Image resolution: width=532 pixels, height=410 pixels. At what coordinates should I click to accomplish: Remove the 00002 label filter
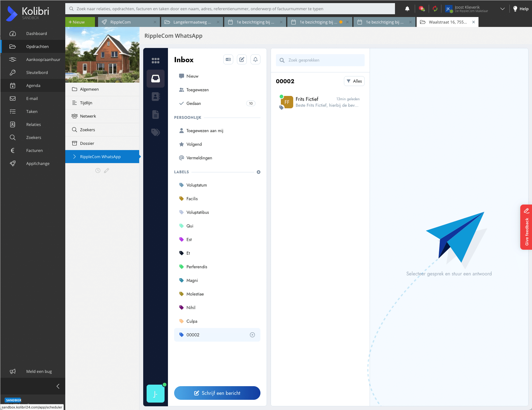pos(252,335)
